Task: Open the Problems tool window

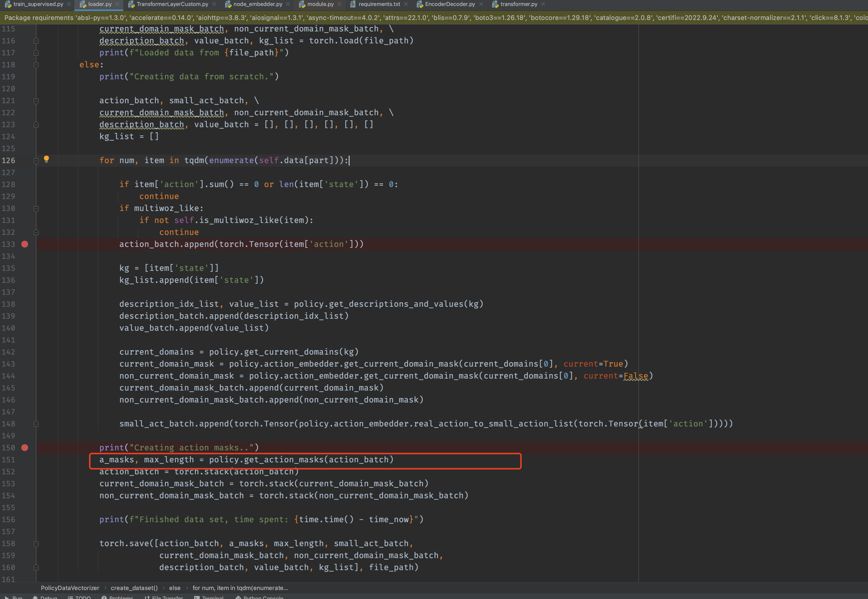Action: click(121, 597)
